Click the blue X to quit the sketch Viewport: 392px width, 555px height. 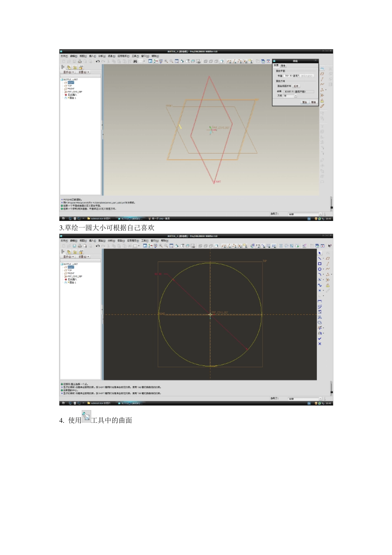[x=319, y=344]
